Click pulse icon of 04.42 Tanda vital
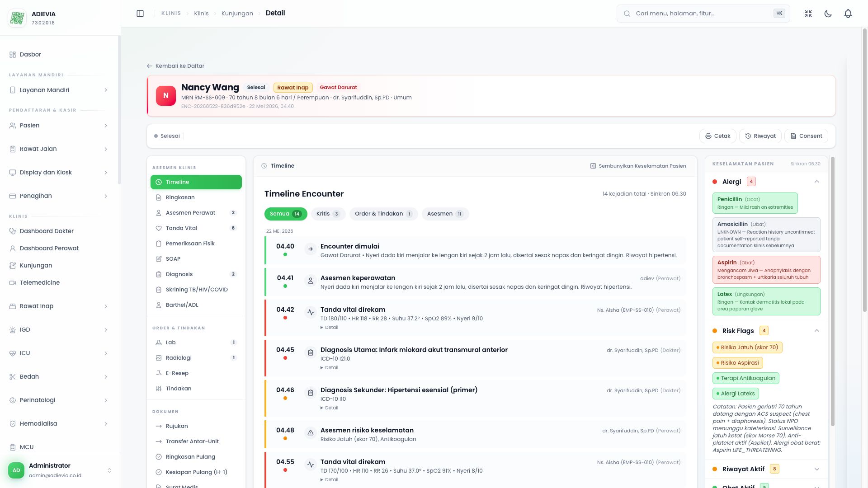868x488 pixels. [311, 312]
